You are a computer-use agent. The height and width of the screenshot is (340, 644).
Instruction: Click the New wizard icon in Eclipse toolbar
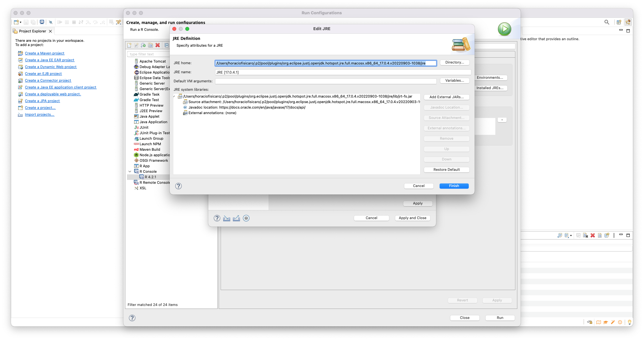coord(16,22)
